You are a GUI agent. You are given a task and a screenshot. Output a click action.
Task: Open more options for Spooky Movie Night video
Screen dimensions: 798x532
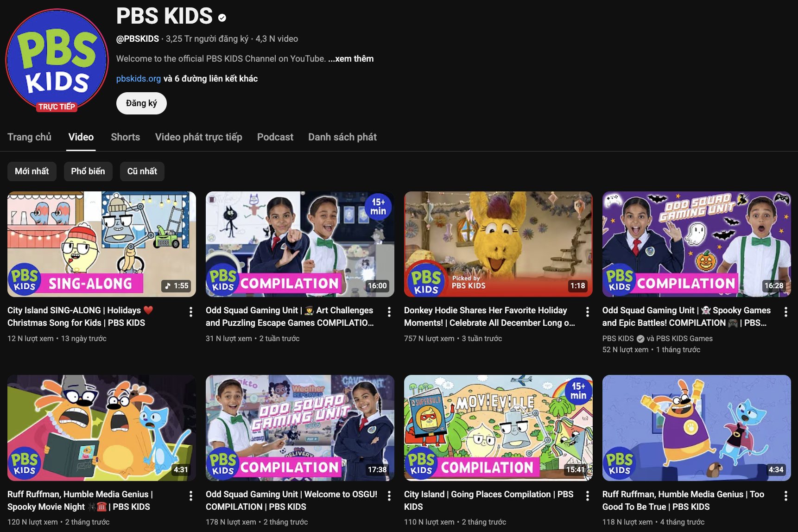190,496
